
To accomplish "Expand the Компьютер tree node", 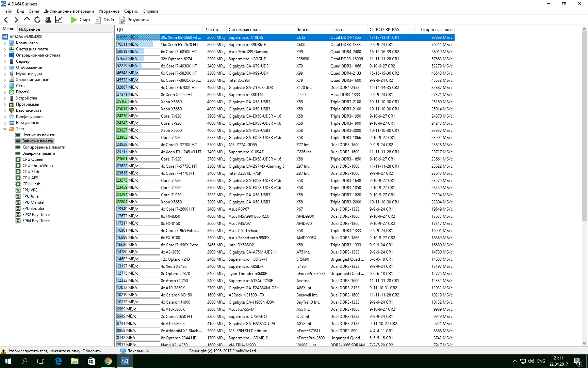I will [5, 43].
